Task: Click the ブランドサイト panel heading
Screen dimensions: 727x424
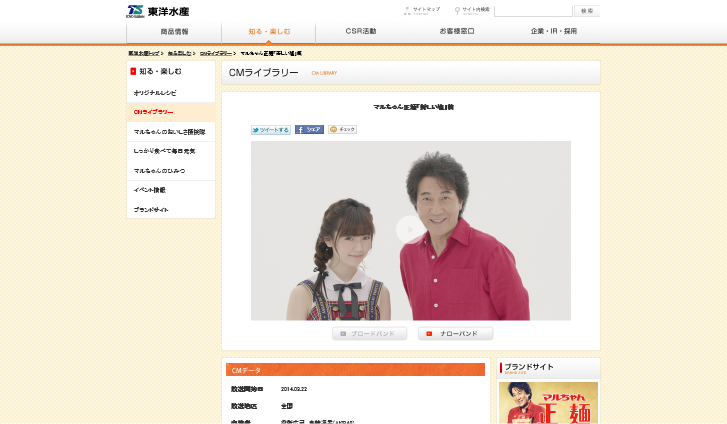Action: [x=529, y=367]
